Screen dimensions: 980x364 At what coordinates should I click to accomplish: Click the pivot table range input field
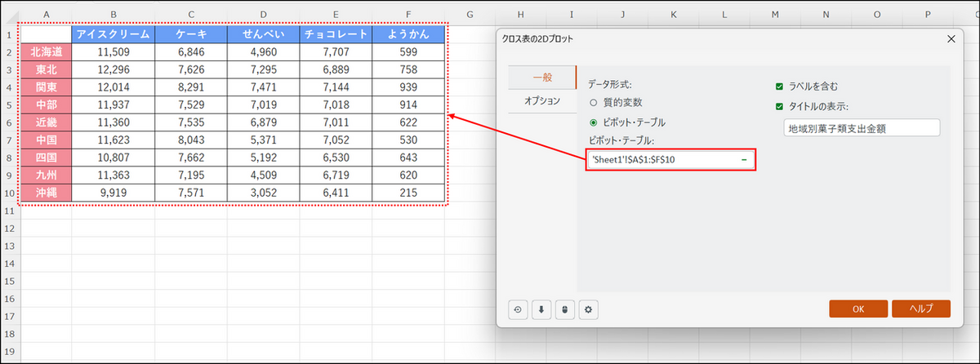[x=661, y=160]
